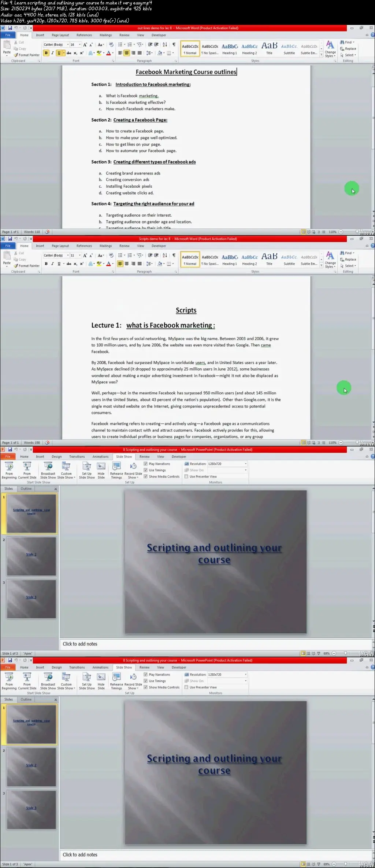Click Find in the Scripts demo Word window
375x868 pixels.
coord(347,253)
